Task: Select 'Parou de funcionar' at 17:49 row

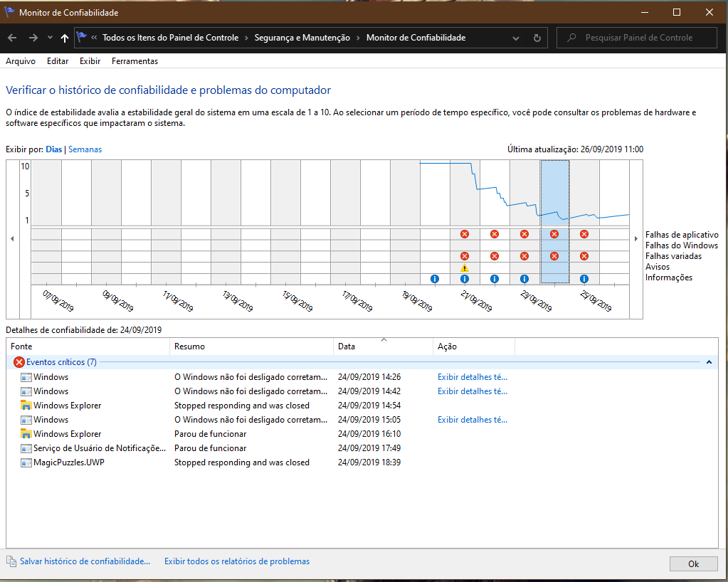Action: (211, 448)
